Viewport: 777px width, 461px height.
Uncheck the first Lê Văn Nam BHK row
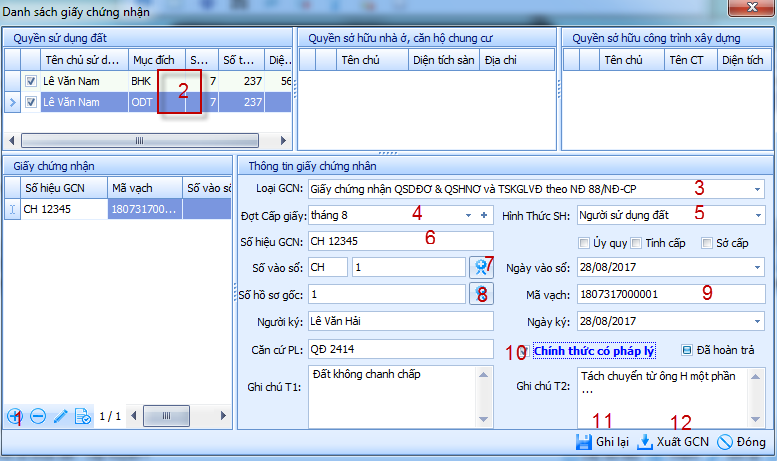pyautogui.click(x=31, y=81)
